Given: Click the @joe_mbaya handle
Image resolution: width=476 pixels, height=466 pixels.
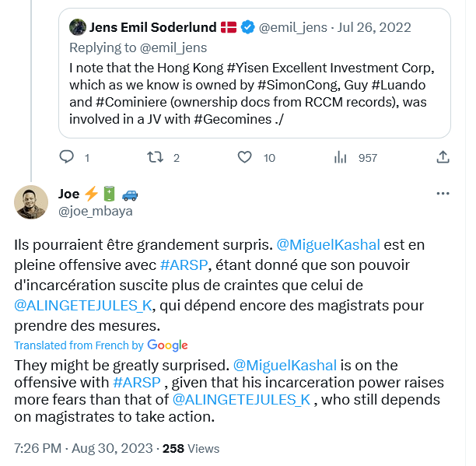Looking at the screenshot, I should point(96,211).
